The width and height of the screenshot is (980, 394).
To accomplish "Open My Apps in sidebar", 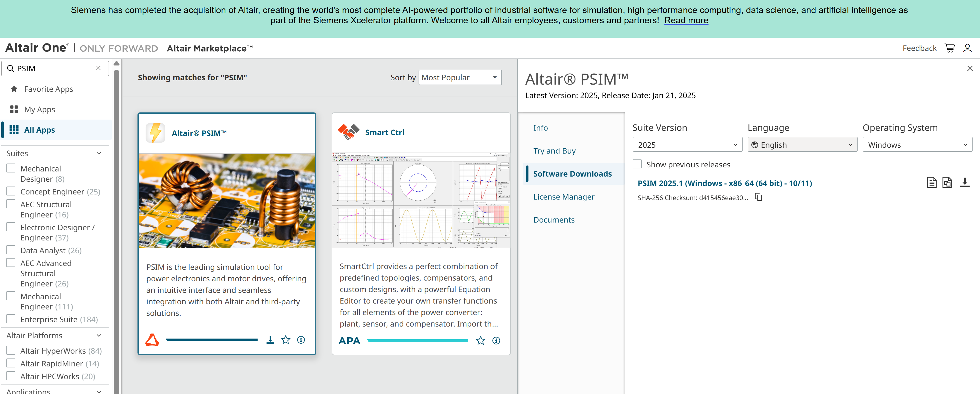I will 40,110.
